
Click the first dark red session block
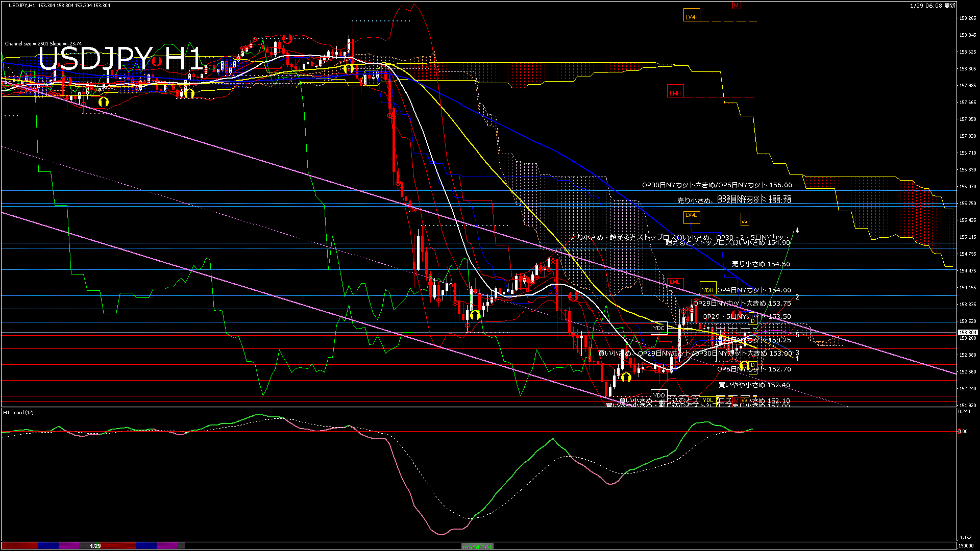[19, 546]
